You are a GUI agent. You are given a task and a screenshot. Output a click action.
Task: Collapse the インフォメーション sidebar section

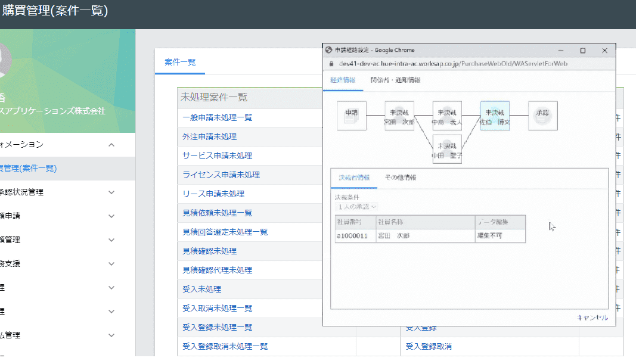point(111,145)
